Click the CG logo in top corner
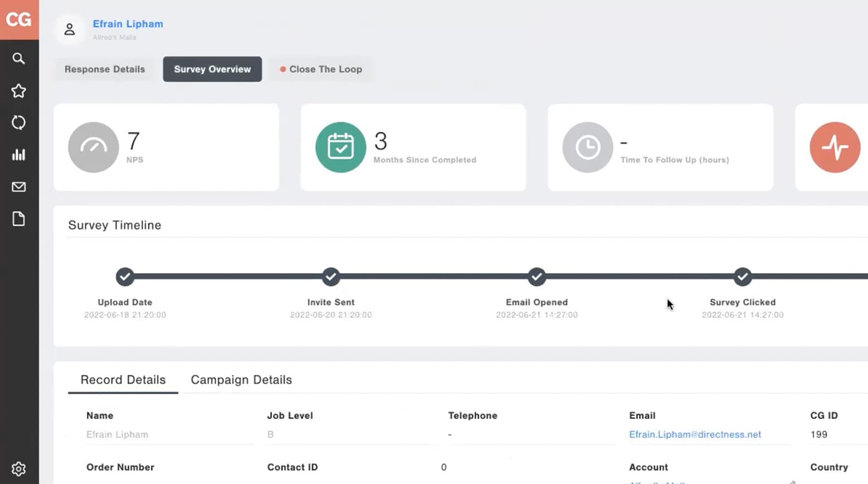The image size is (868, 484). click(19, 20)
